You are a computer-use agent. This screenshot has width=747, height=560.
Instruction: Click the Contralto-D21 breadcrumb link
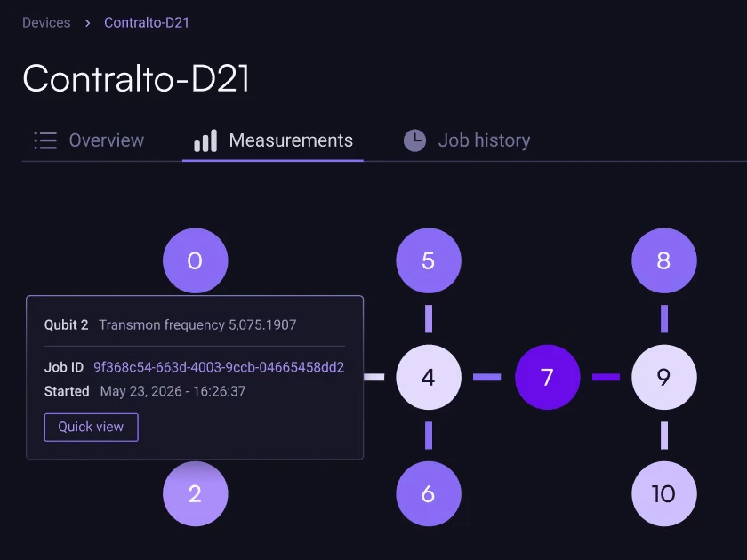point(146,22)
